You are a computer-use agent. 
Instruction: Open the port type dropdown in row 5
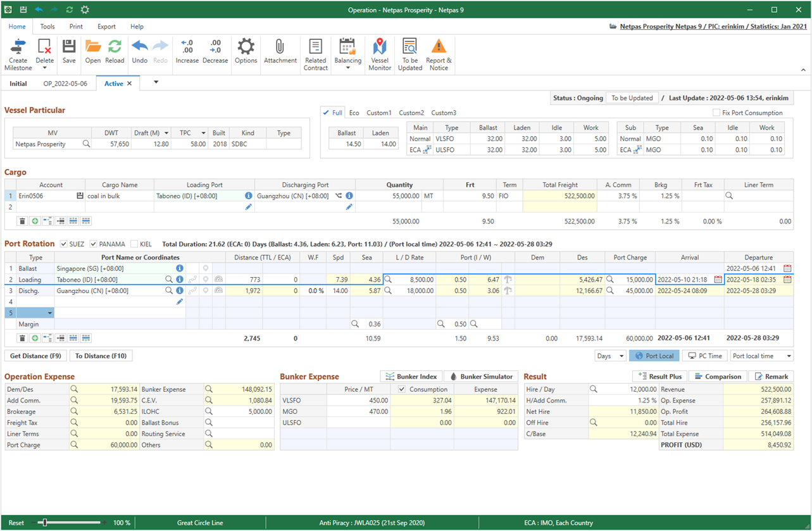pos(49,313)
